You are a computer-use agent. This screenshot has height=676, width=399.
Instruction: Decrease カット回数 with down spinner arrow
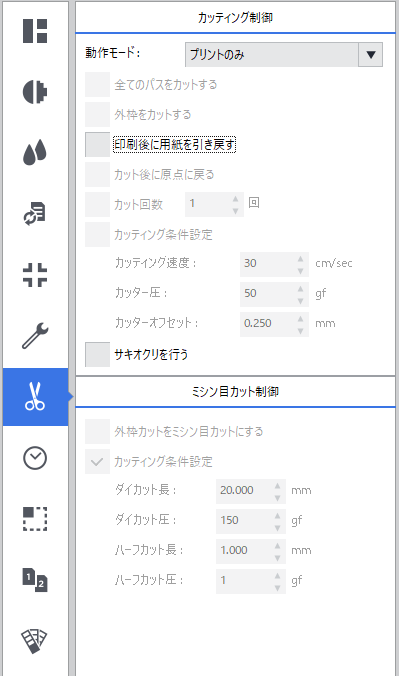(236, 211)
